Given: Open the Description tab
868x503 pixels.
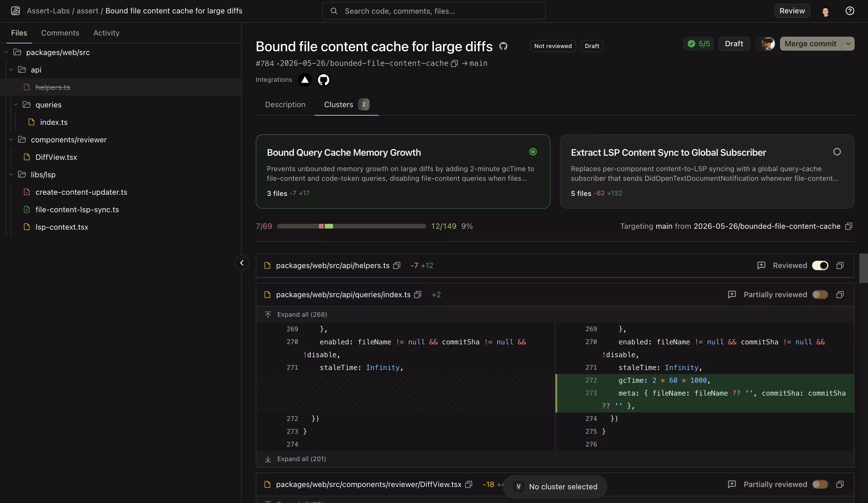Looking at the screenshot, I should [x=285, y=105].
